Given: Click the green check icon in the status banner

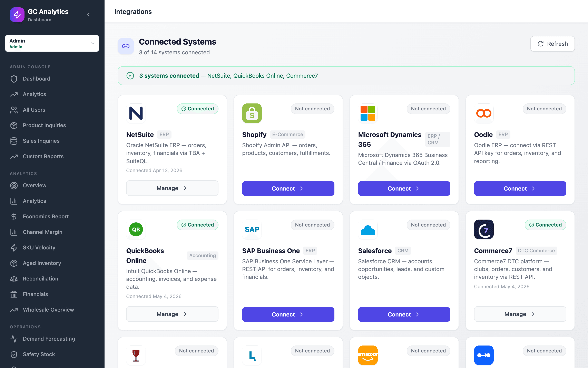Looking at the screenshot, I should click(x=130, y=76).
